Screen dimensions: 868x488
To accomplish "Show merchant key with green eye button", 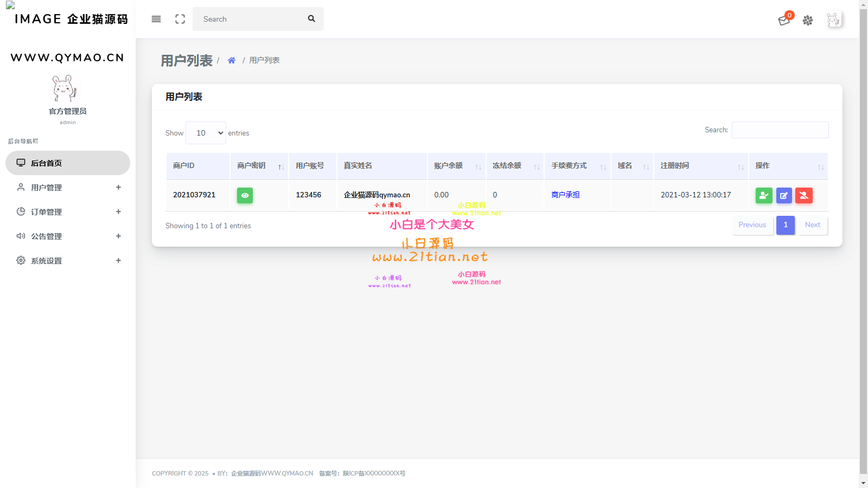I will coord(245,195).
